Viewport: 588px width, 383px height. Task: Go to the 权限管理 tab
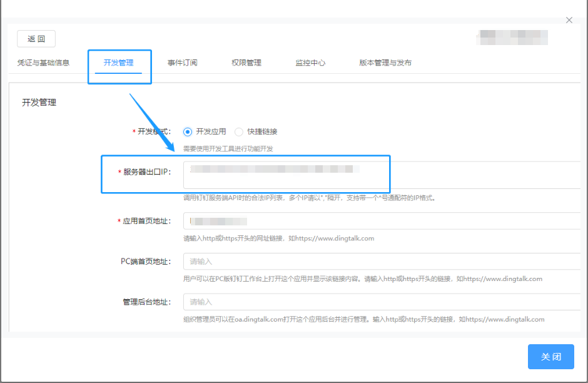[246, 63]
